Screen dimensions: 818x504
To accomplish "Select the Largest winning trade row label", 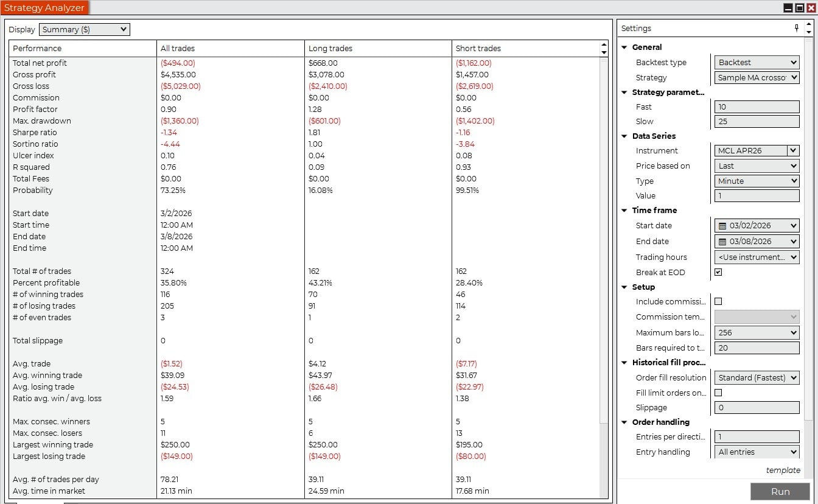I will click(53, 444).
